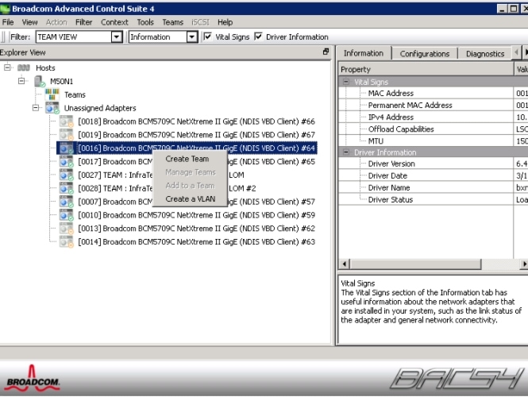Click the property list horizontal scrollbar thumb
Screen dimensions: 528x420
pyautogui.click(x=415, y=264)
